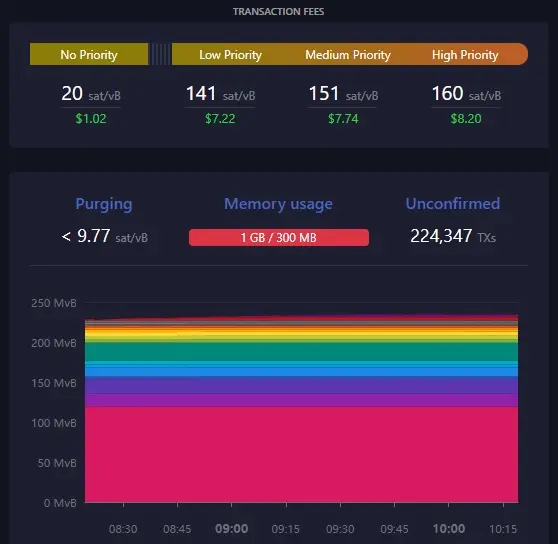Select the 20 sat/vB fee value
558x544 pixels.
[91, 94]
